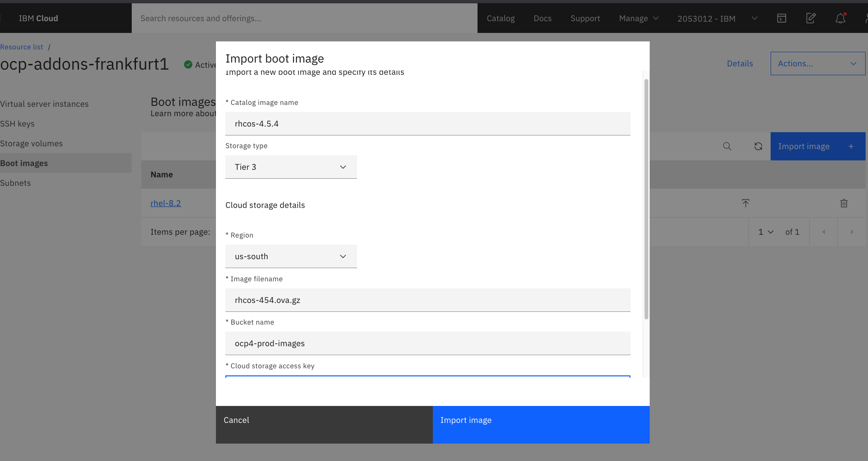Open the Region us-south dropdown
Viewport: 868px width, 461px height.
(x=291, y=256)
